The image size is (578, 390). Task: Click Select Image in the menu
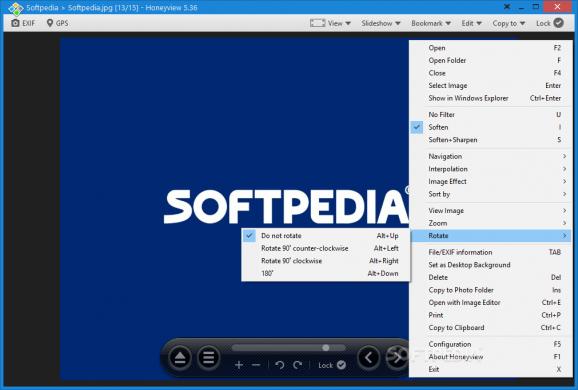point(491,86)
